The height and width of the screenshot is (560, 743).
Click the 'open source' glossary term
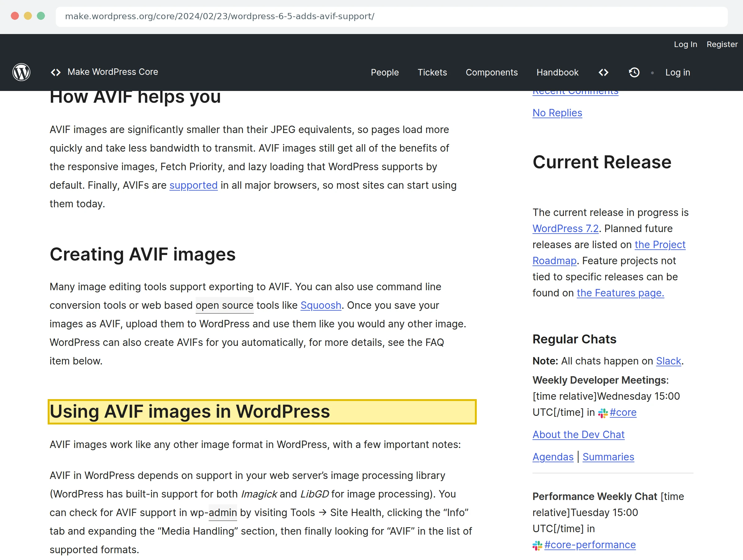(x=224, y=305)
